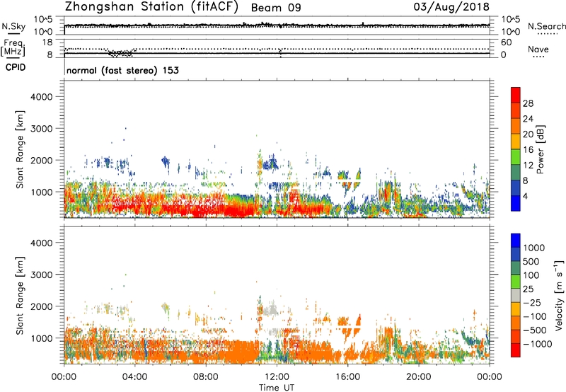
Task: Pick the red top segment of power colorbar
Action: [x=516, y=95]
